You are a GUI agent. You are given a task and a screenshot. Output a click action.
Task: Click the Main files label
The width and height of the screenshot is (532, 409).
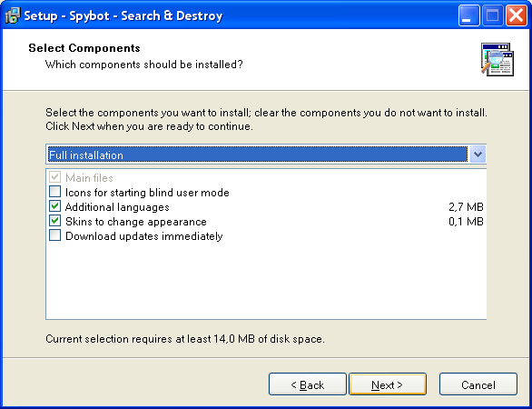point(89,177)
